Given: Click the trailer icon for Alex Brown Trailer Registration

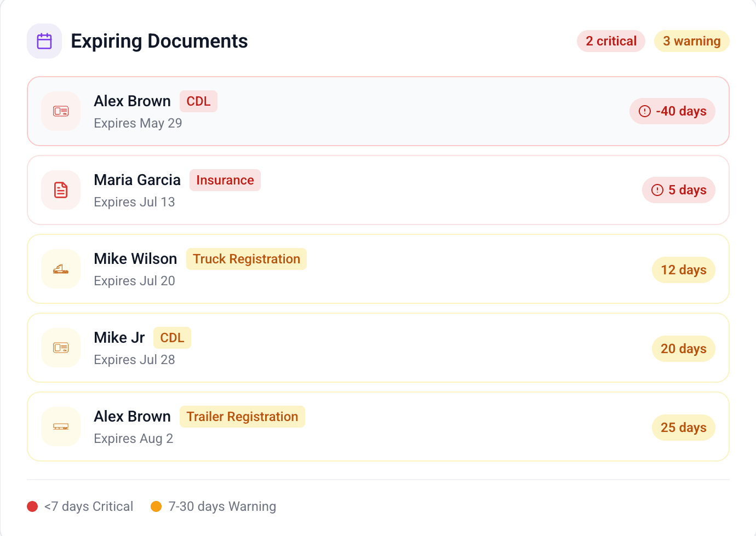Looking at the screenshot, I should (x=61, y=427).
